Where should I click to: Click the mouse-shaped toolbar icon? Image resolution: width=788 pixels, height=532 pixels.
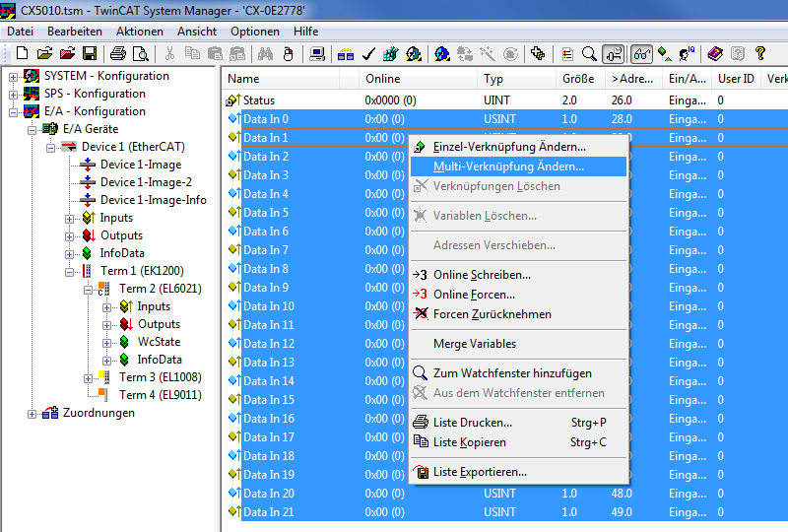(288, 53)
